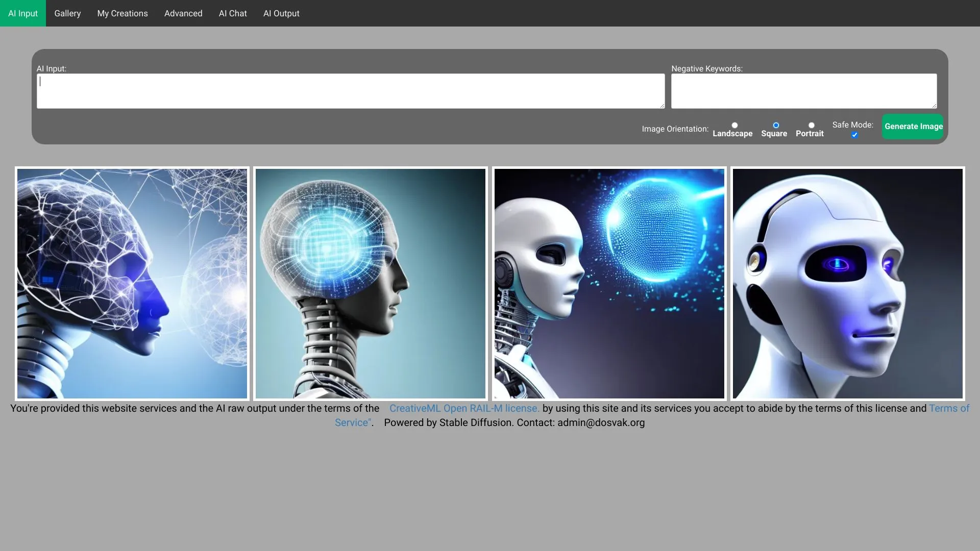View the white robot with purple eyes image
Screen dimensions: 980x551
click(848, 283)
